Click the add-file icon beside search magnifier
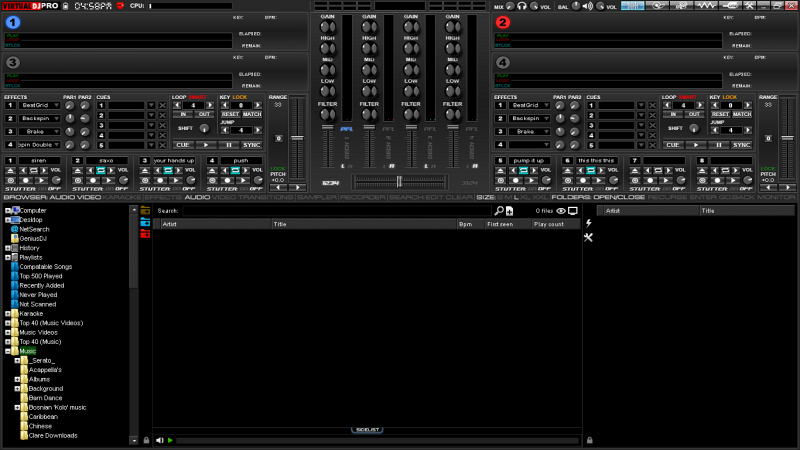 509,211
